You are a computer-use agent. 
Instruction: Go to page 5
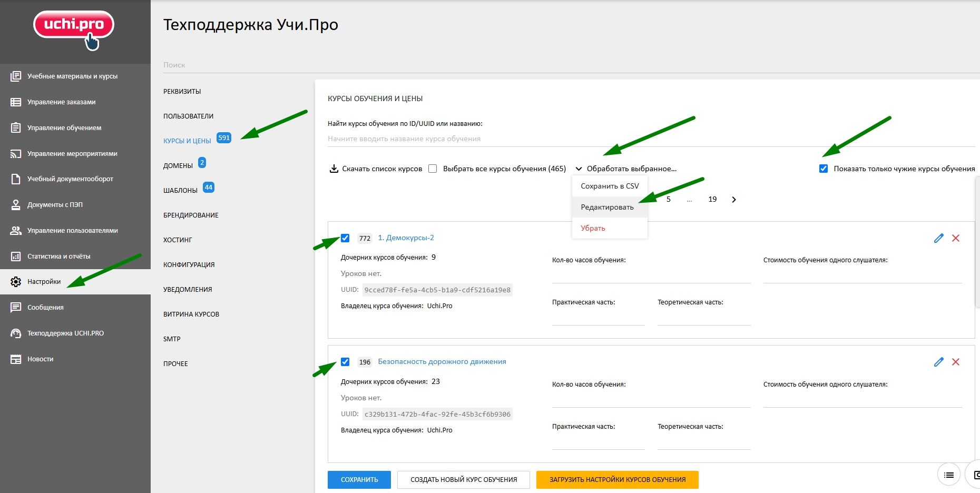669,200
